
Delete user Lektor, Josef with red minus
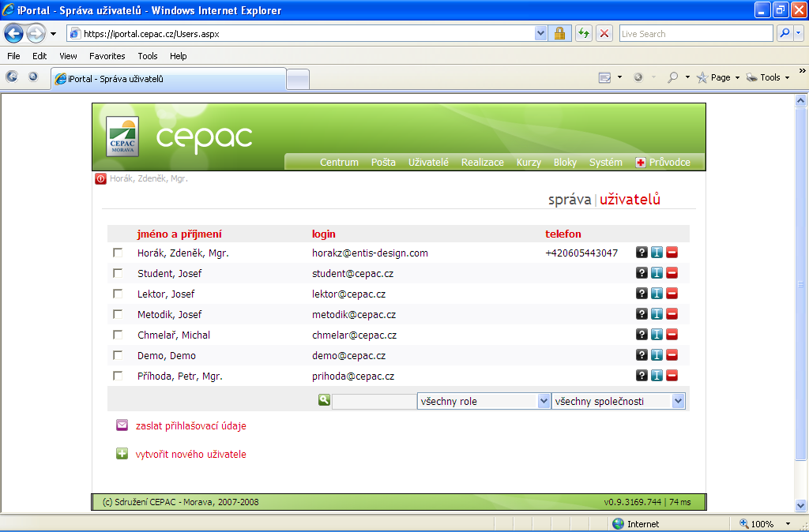tap(672, 294)
